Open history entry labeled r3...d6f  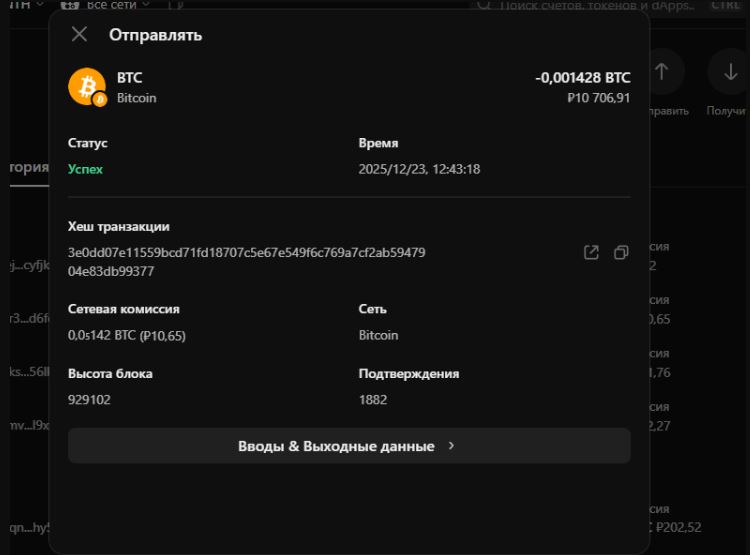coord(27,319)
